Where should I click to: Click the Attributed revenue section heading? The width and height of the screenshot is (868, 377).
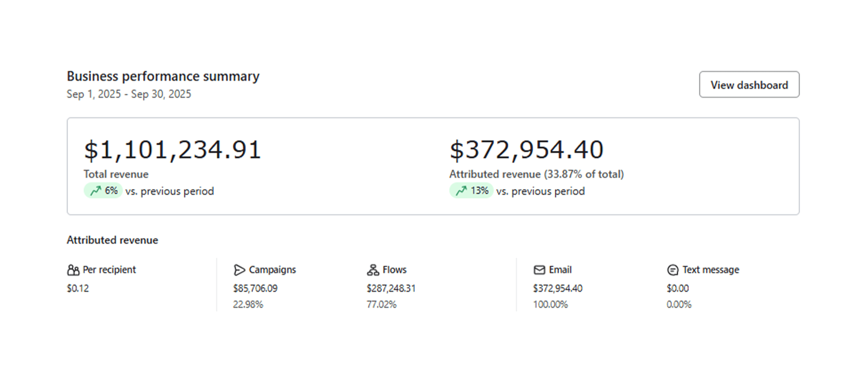[112, 240]
